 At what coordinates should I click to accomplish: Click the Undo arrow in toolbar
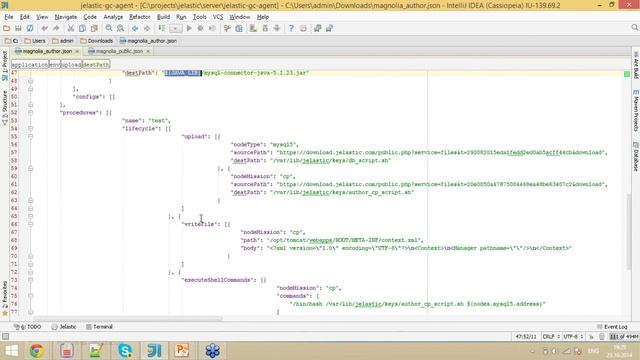(x=44, y=28)
